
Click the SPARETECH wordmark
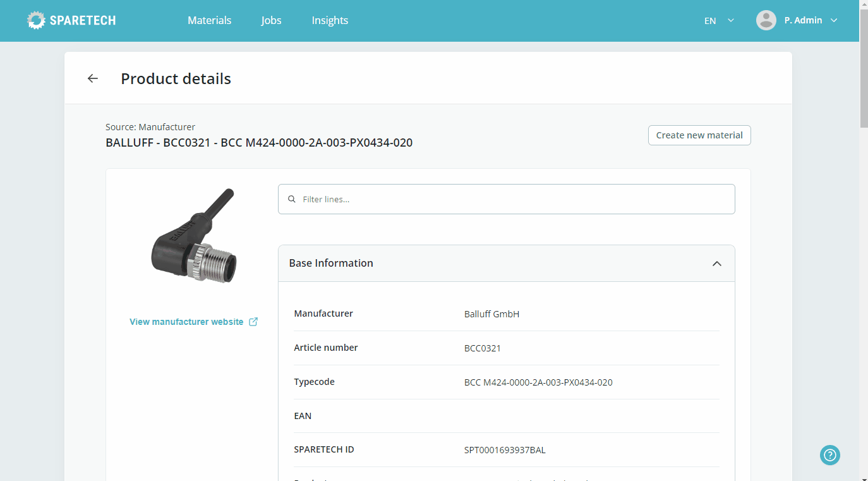click(83, 20)
